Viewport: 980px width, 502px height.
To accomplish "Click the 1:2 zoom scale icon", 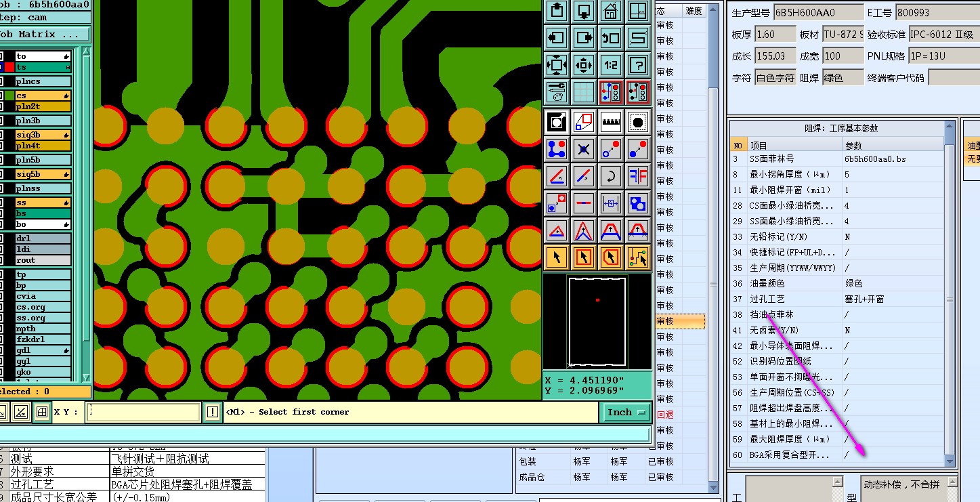I will pyautogui.click(x=611, y=65).
